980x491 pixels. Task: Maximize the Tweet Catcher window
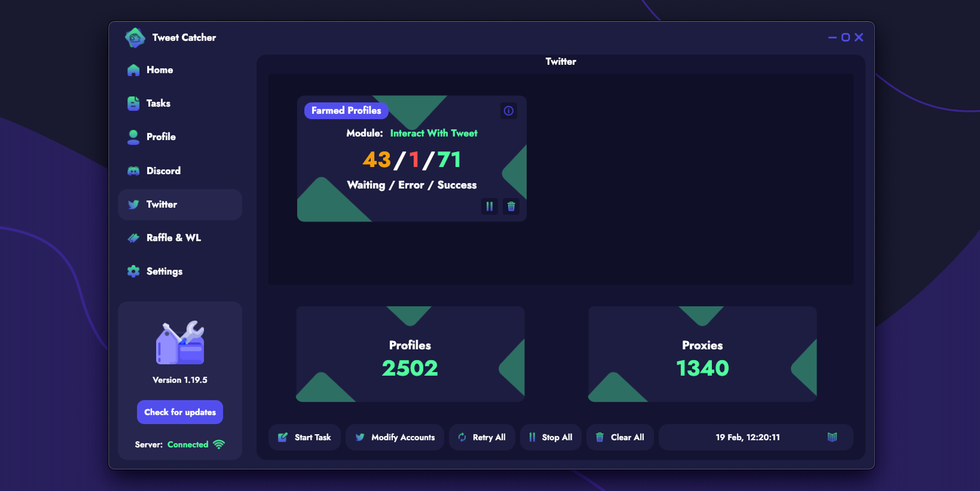846,38
